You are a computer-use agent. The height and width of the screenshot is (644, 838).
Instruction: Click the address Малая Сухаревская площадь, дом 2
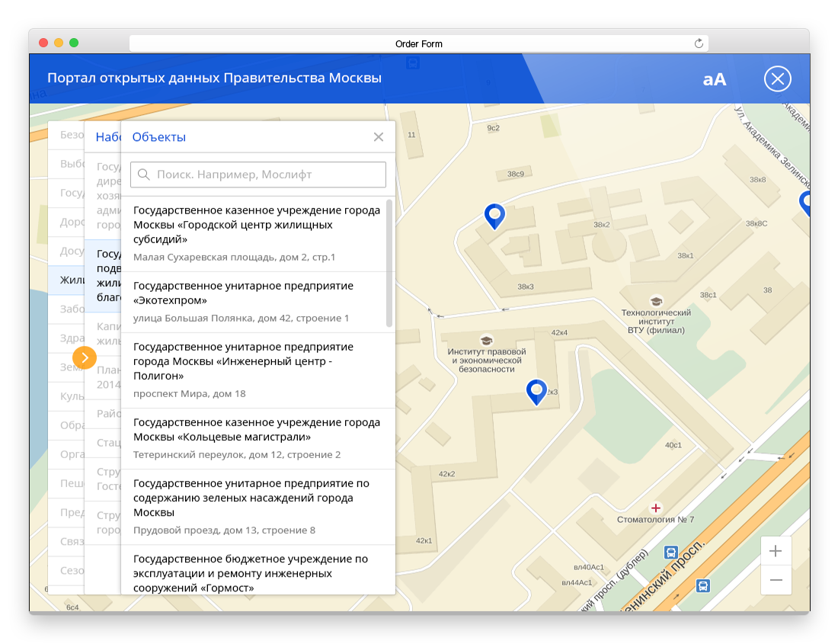click(x=234, y=257)
